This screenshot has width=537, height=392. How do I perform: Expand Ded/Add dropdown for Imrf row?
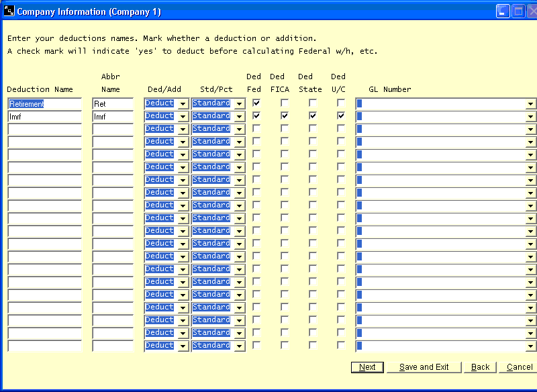183,117
